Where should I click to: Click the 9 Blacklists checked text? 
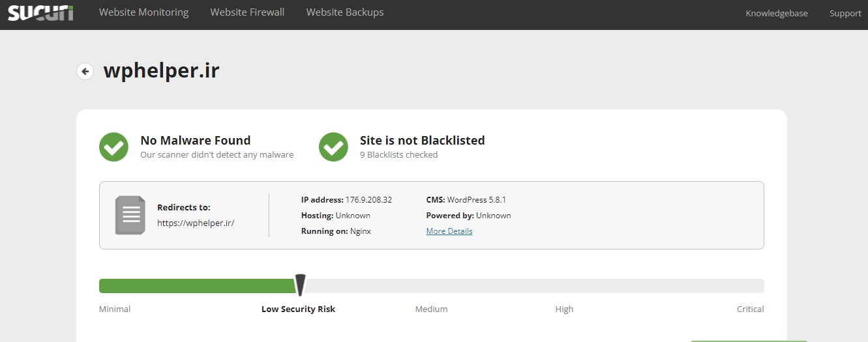(399, 155)
